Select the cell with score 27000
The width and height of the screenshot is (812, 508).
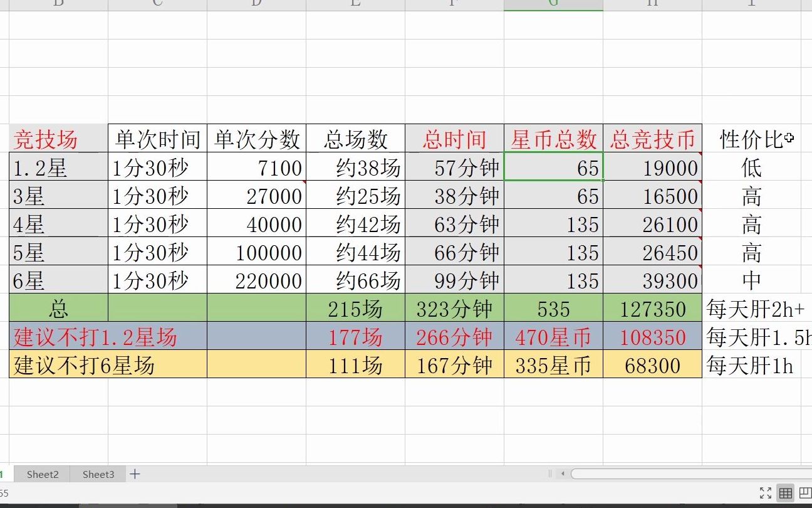point(256,195)
